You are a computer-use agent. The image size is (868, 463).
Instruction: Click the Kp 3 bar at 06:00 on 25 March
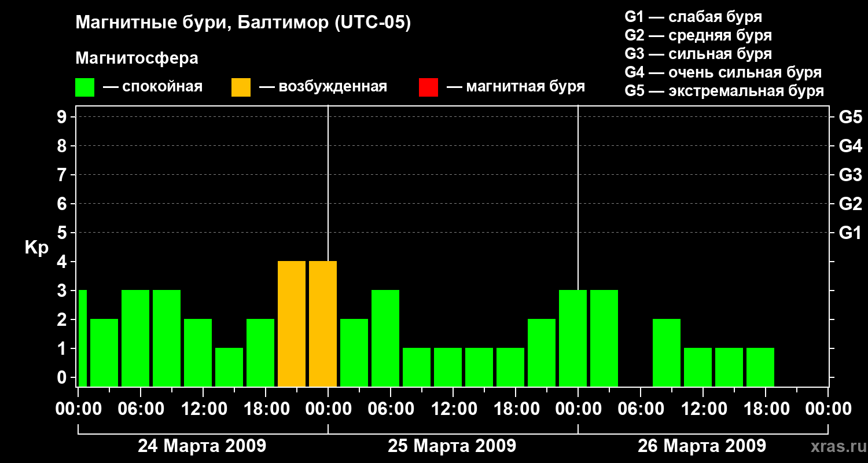pyautogui.click(x=385, y=338)
